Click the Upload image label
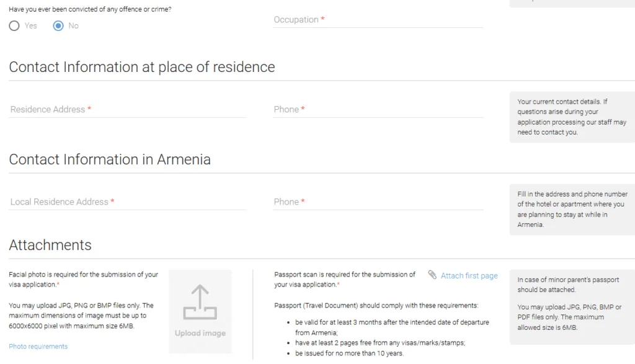 pyautogui.click(x=200, y=333)
